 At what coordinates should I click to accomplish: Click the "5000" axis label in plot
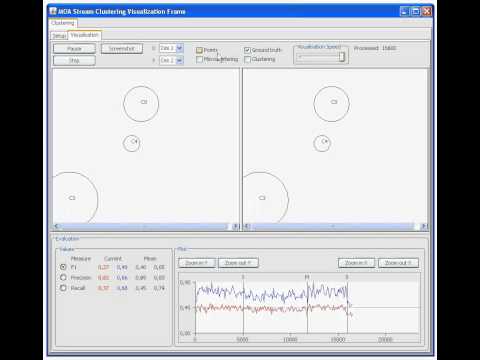(x=242, y=340)
